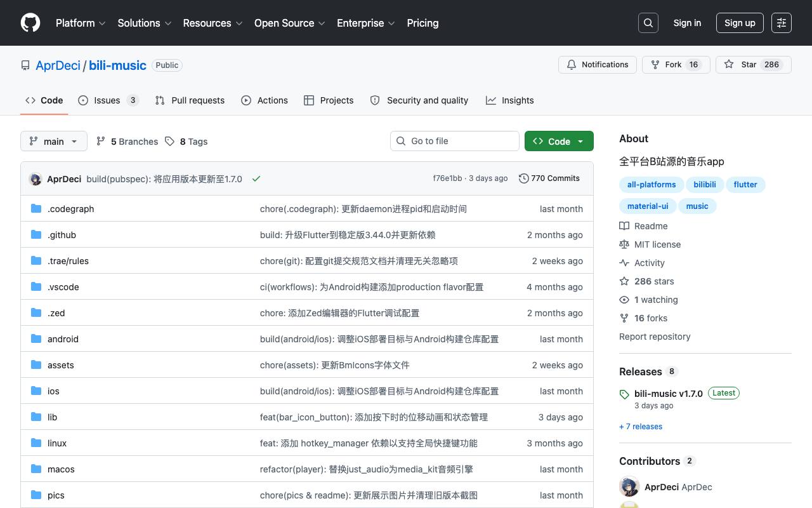Click the folder icon beside .vscode
The image size is (812, 508).
[x=36, y=286]
